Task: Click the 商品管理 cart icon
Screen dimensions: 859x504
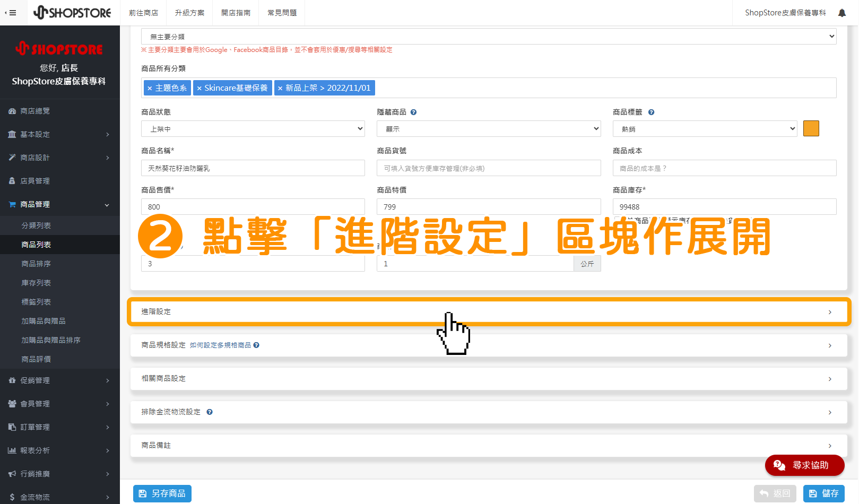Action: click(12, 204)
